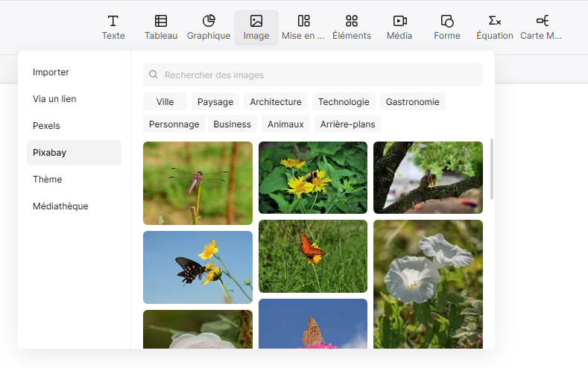Filter images by Business
Viewport: 588px width, 368px height.
[232, 124]
